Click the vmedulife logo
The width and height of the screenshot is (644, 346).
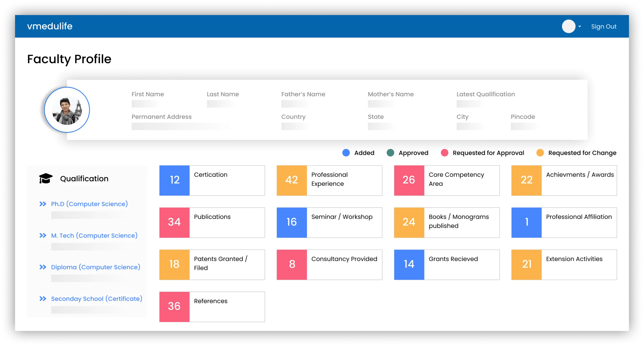click(50, 26)
